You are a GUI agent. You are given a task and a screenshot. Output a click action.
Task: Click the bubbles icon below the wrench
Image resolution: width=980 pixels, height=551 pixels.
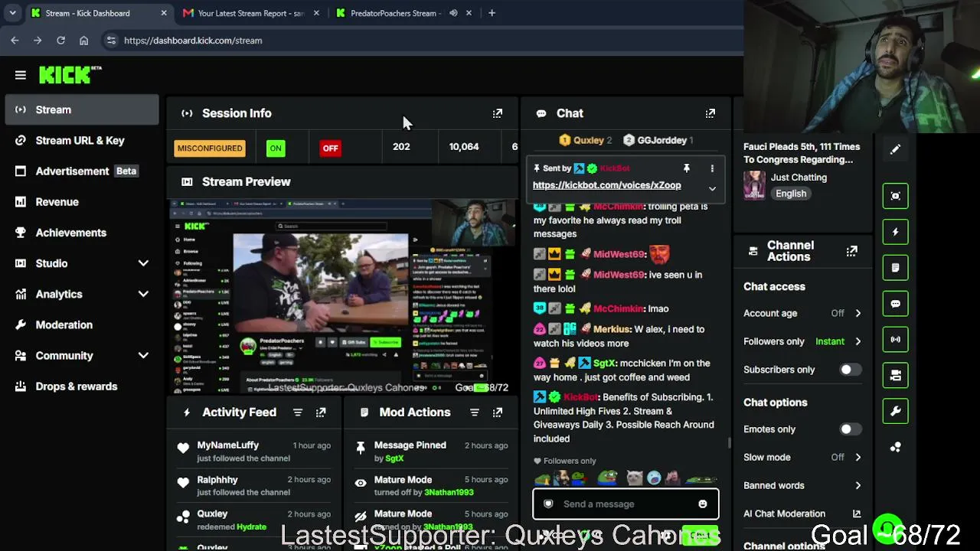pyautogui.click(x=895, y=447)
